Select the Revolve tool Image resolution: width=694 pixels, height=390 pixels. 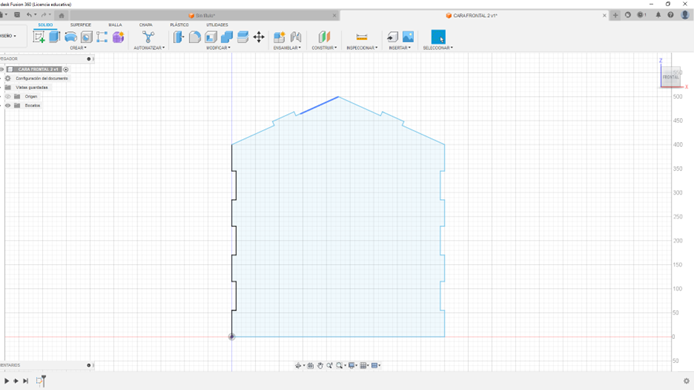click(x=70, y=37)
